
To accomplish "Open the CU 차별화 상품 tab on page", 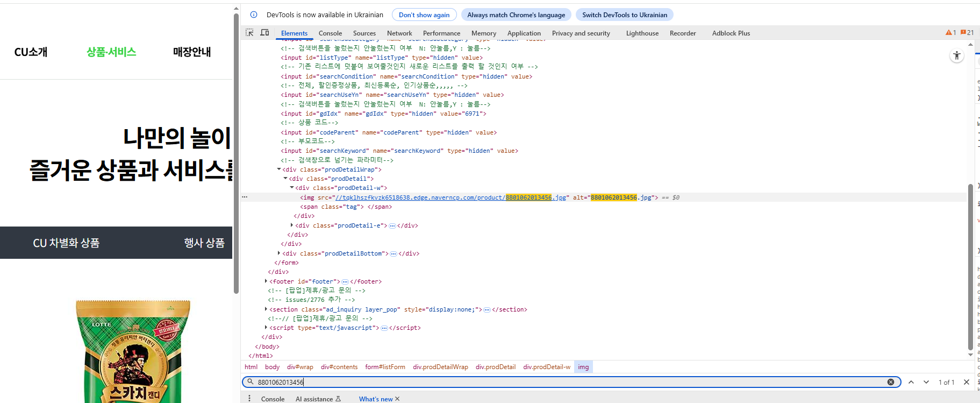I will pyautogui.click(x=66, y=243).
